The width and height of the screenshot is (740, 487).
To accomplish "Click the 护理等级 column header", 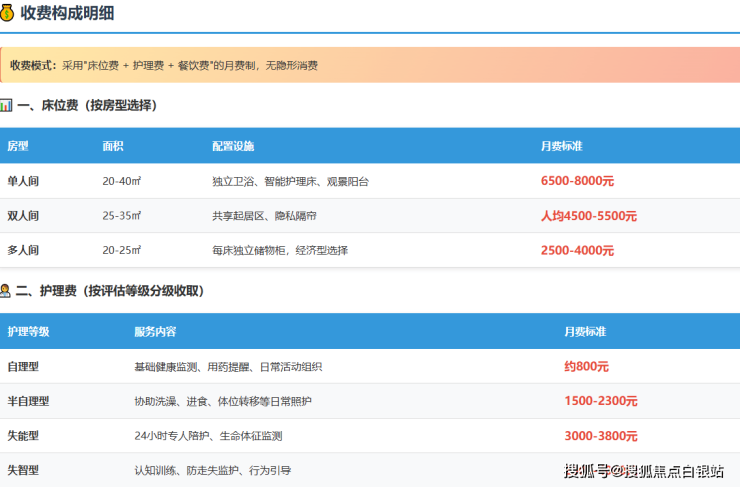I will click(28, 331).
